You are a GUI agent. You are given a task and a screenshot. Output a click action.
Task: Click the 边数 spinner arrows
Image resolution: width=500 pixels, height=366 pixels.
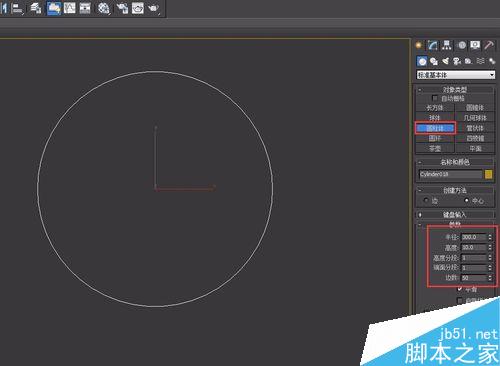490,278
